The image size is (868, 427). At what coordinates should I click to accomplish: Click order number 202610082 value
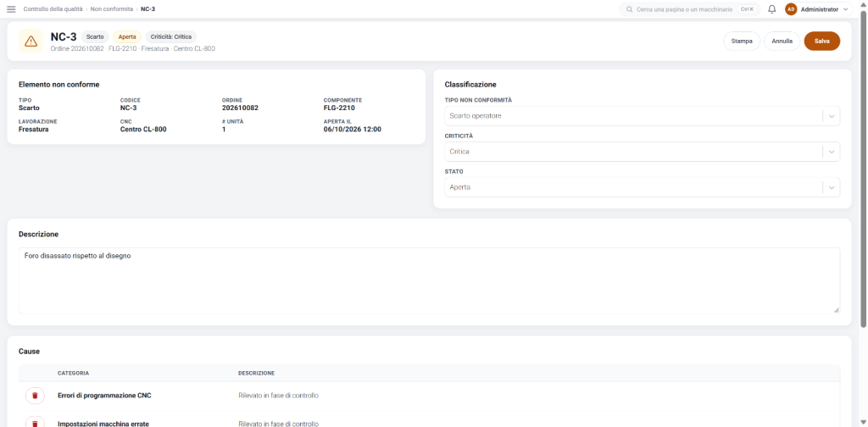pos(240,108)
